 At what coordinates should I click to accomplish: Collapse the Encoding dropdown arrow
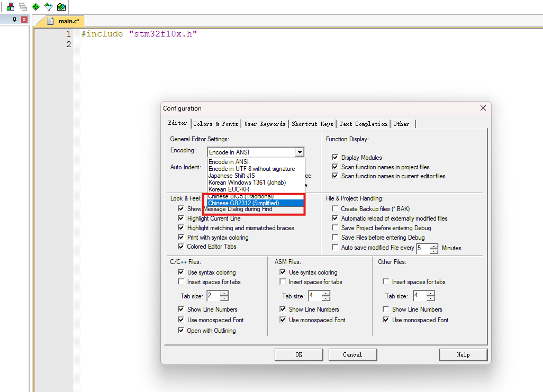pyautogui.click(x=300, y=152)
